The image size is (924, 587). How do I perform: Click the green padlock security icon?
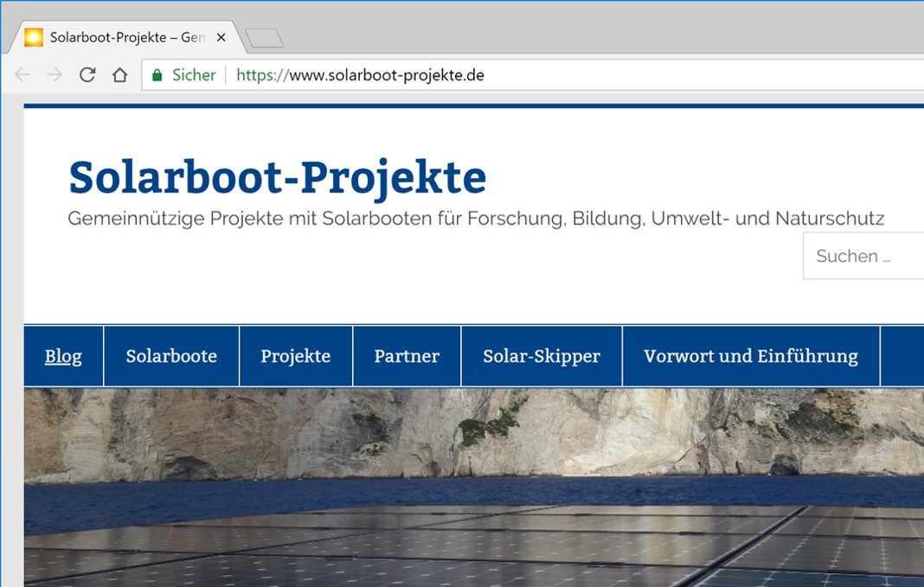coord(157,75)
